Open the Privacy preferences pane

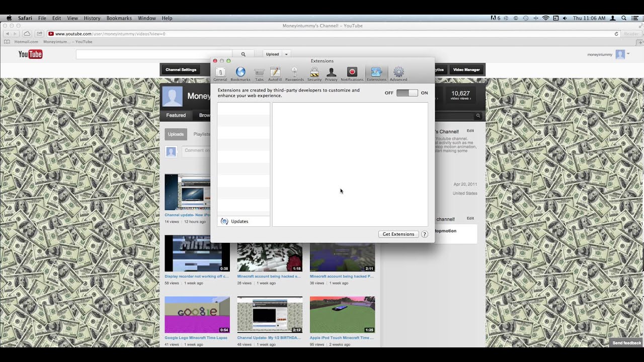point(331,74)
